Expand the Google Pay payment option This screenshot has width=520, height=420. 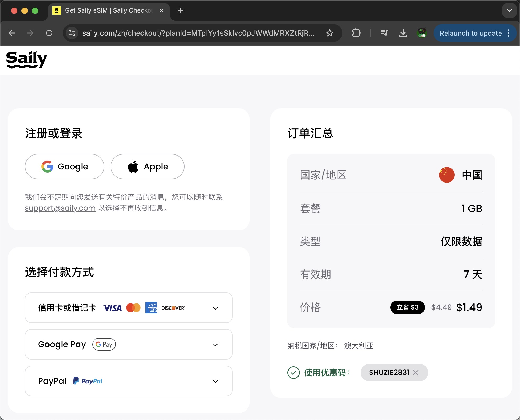pyautogui.click(x=129, y=344)
